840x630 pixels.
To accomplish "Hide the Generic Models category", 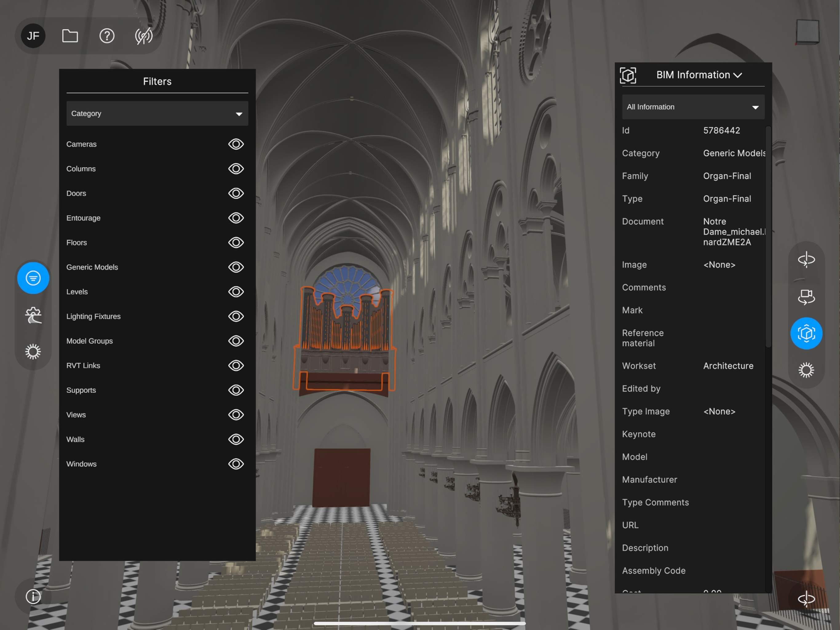I will click(236, 267).
